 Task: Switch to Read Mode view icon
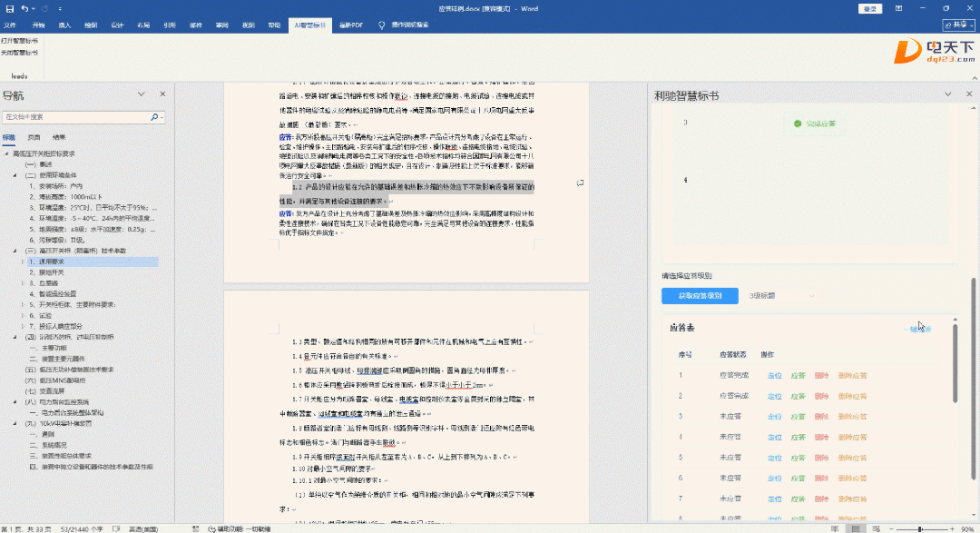coord(835,529)
